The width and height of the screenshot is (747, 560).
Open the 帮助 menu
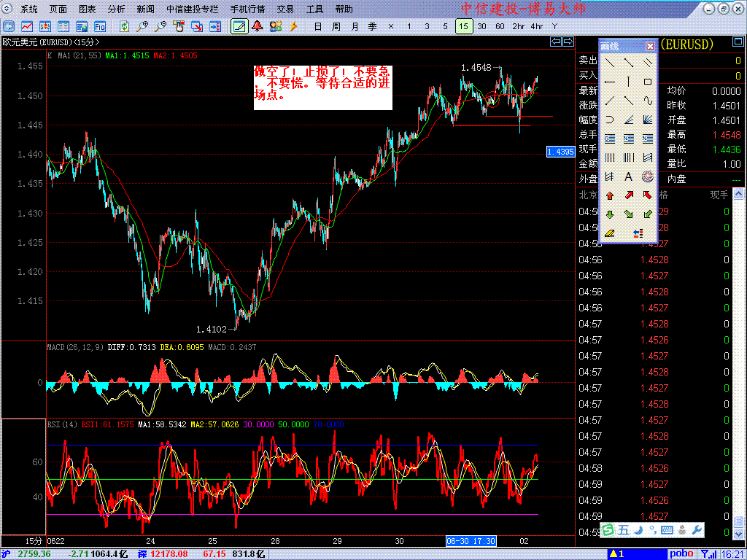pos(344,9)
